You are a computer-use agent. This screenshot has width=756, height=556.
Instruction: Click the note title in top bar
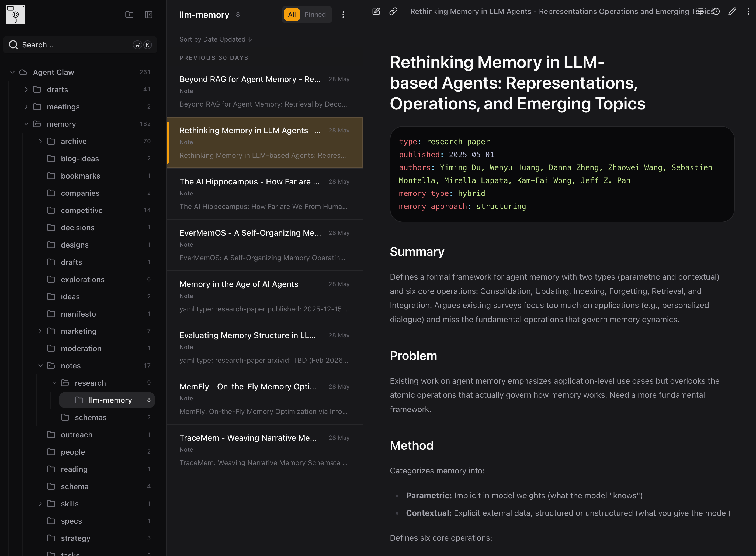(x=562, y=11)
